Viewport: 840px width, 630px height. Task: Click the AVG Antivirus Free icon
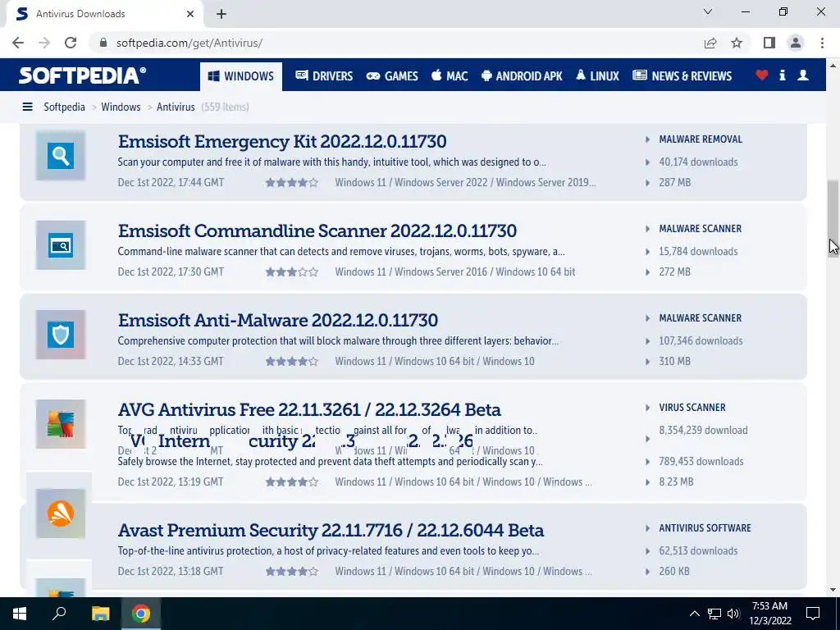61,424
